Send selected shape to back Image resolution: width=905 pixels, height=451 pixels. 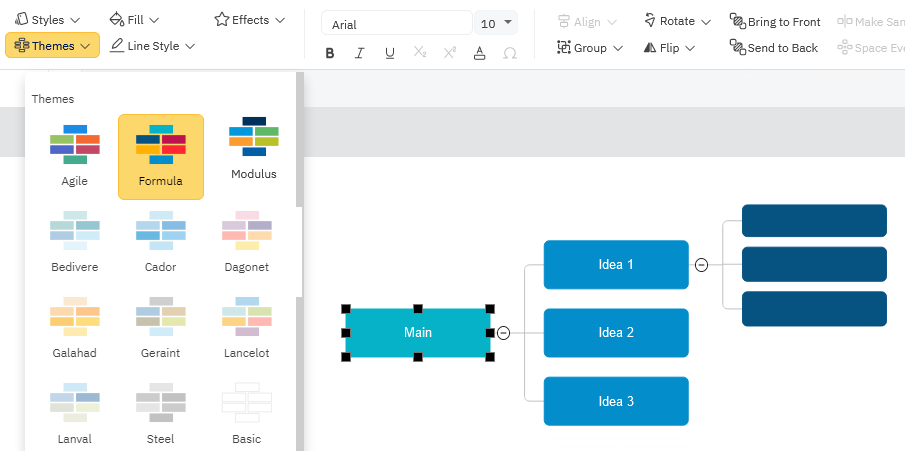(773, 47)
